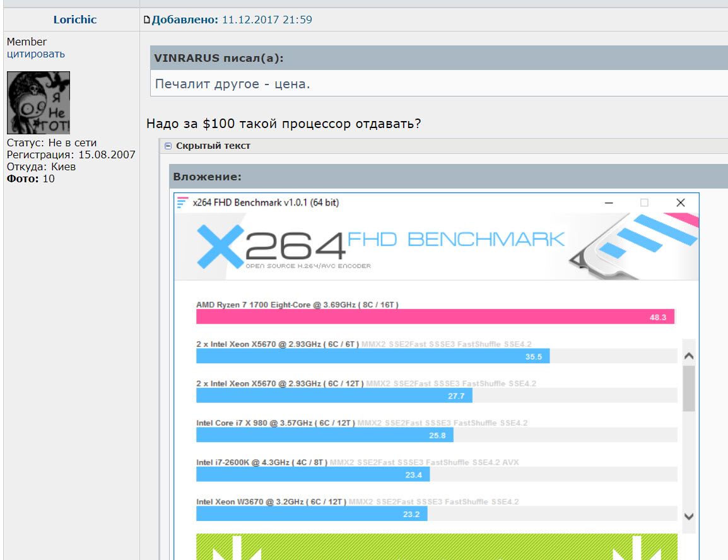This screenshot has height=560, width=728.
Task: Click the 'Intel Xeon W3670 @ 3.2GHz' label
Action: click(271, 501)
